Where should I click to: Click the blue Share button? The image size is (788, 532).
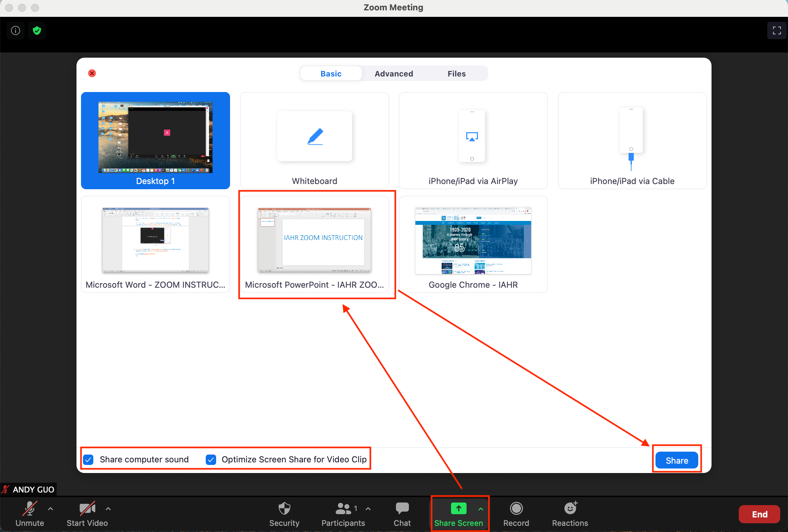[x=677, y=460]
